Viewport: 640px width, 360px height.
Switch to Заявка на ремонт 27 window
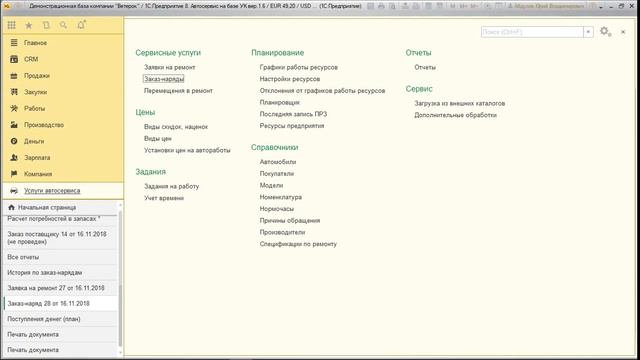60,288
